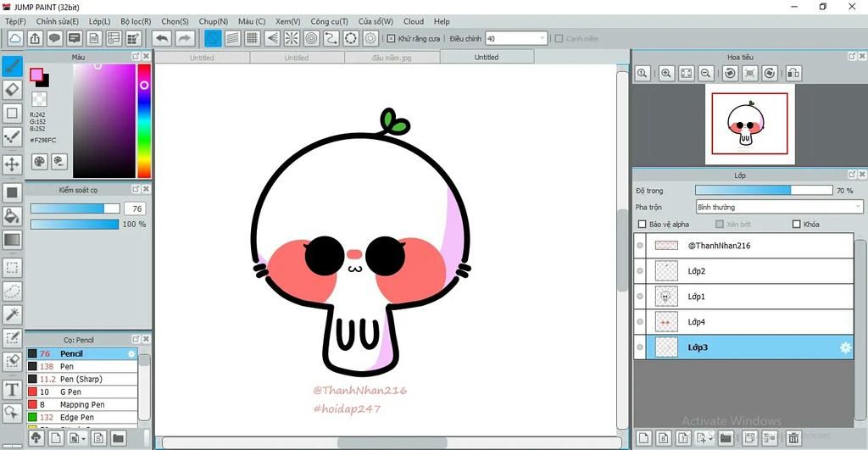Open palette icon under color picker
Screen dimensions: 868x450
[x=39, y=162]
